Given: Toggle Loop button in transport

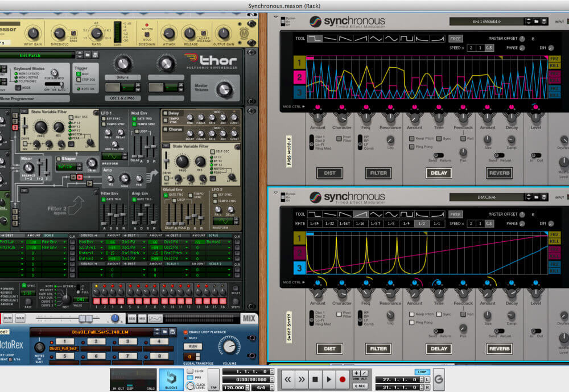Looking at the screenshot, I should pos(422,372).
